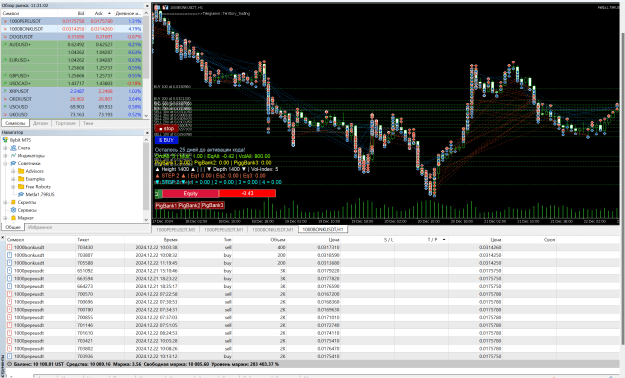Click the up arrow icon beside XRPUSDT
Image resolution: width=625 pixels, height=378 pixels.
pyautogui.click(x=5, y=91)
